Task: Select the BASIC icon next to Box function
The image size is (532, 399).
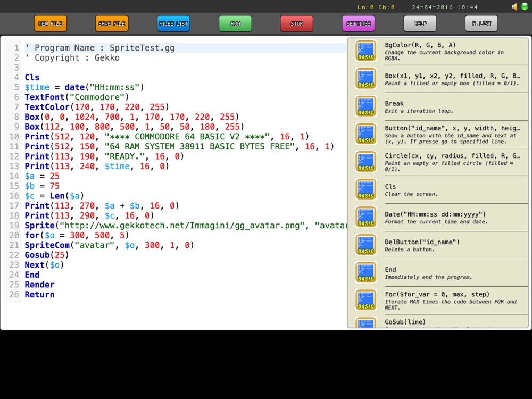Action: coord(366,79)
